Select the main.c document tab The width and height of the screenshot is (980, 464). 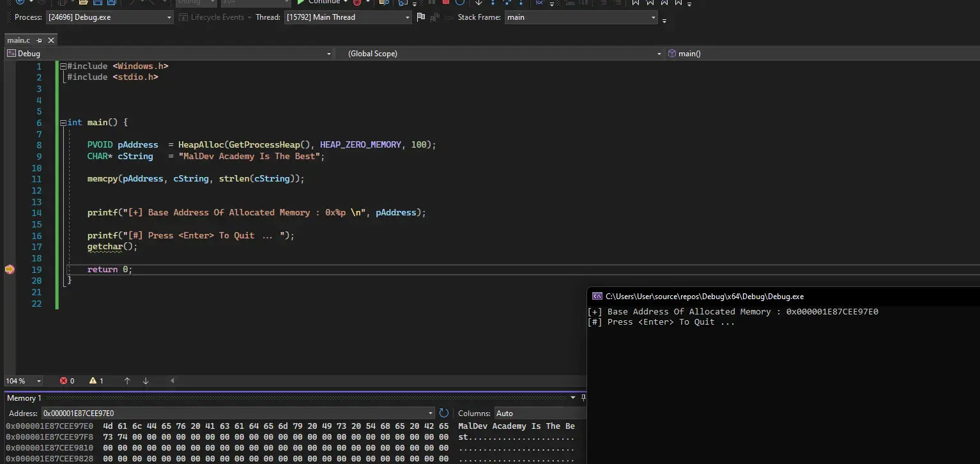(19, 40)
